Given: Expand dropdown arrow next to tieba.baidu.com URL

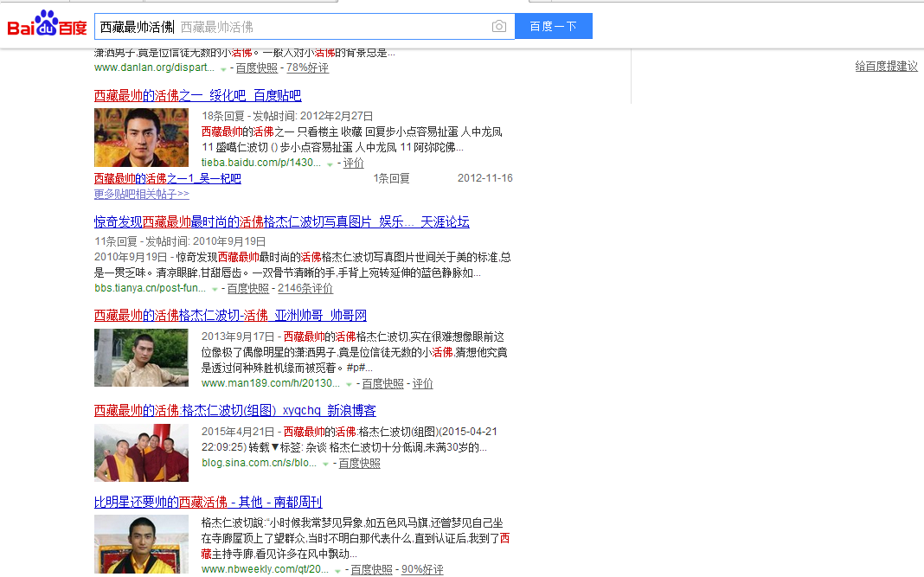Looking at the screenshot, I should [330, 163].
